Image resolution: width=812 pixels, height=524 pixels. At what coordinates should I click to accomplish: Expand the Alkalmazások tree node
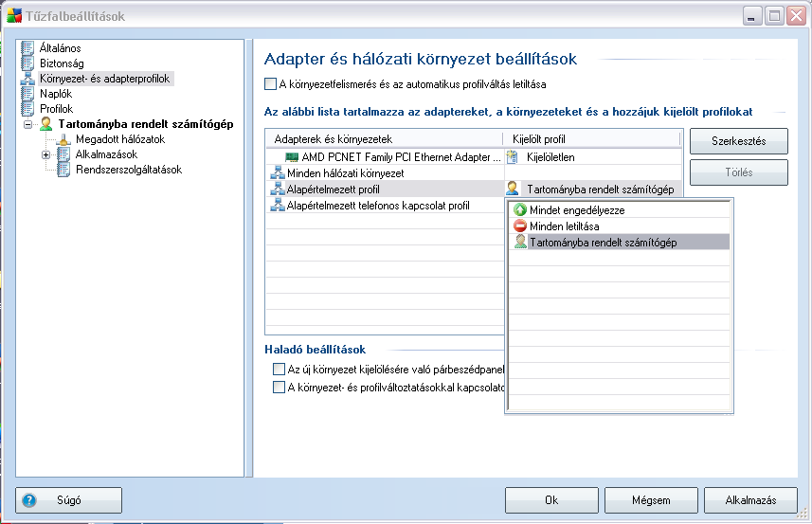(46, 154)
